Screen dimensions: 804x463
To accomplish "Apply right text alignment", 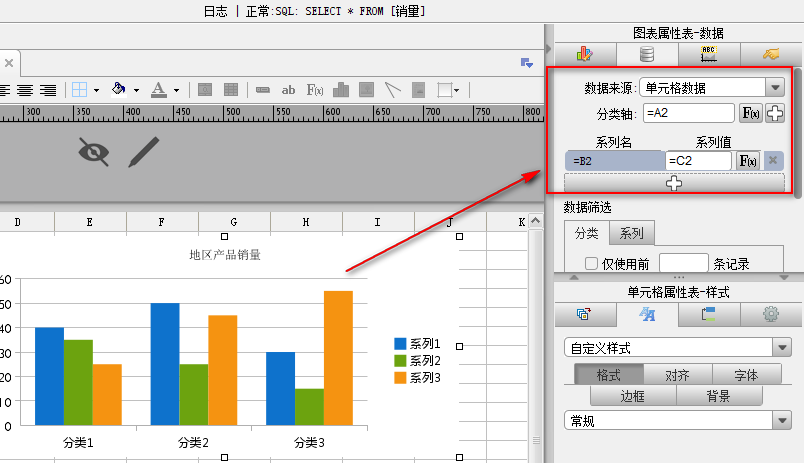I will 48,90.
